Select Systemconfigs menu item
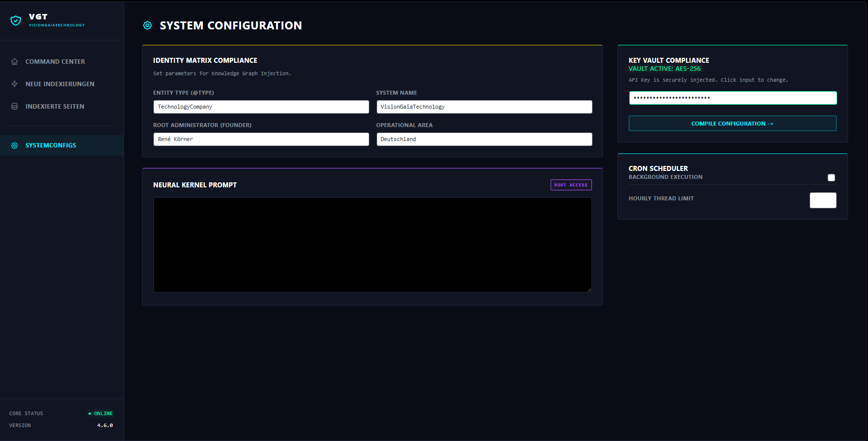 tap(62, 145)
